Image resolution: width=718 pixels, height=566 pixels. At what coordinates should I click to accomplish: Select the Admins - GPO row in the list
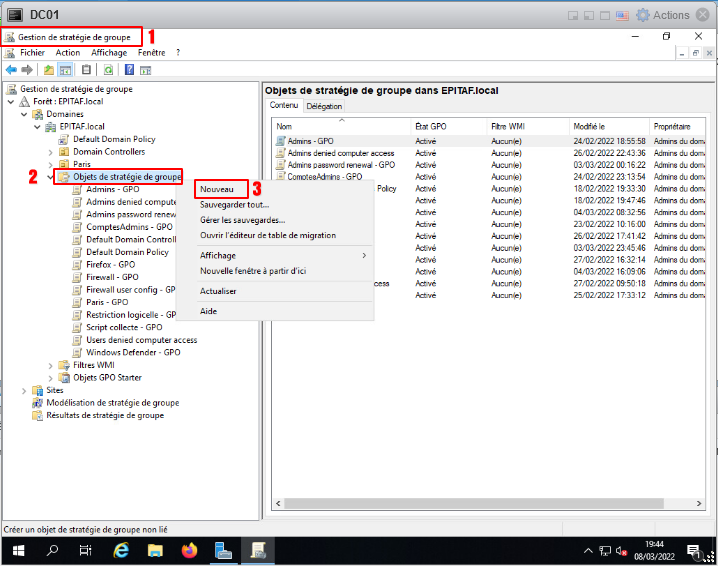(310, 141)
